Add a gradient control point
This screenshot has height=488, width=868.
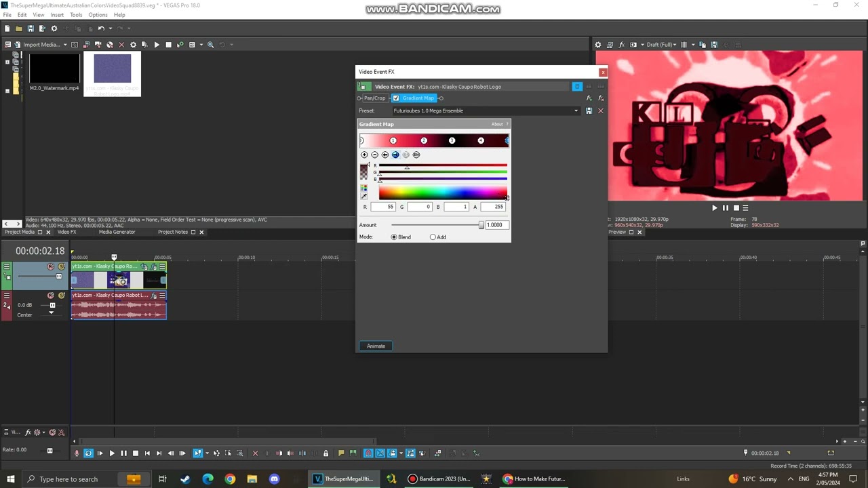point(364,155)
